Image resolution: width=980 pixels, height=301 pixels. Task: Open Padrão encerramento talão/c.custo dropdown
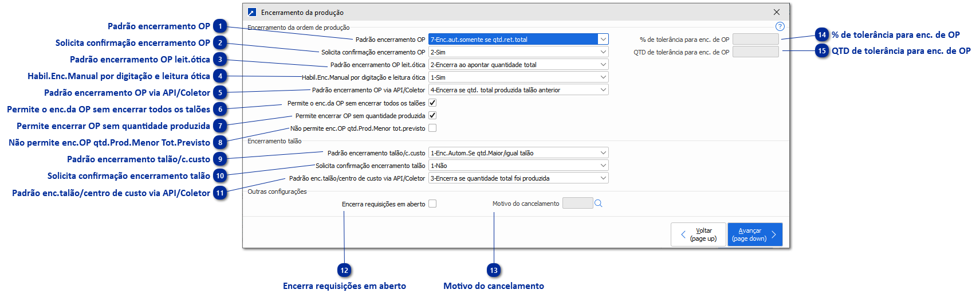[x=603, y=153]
